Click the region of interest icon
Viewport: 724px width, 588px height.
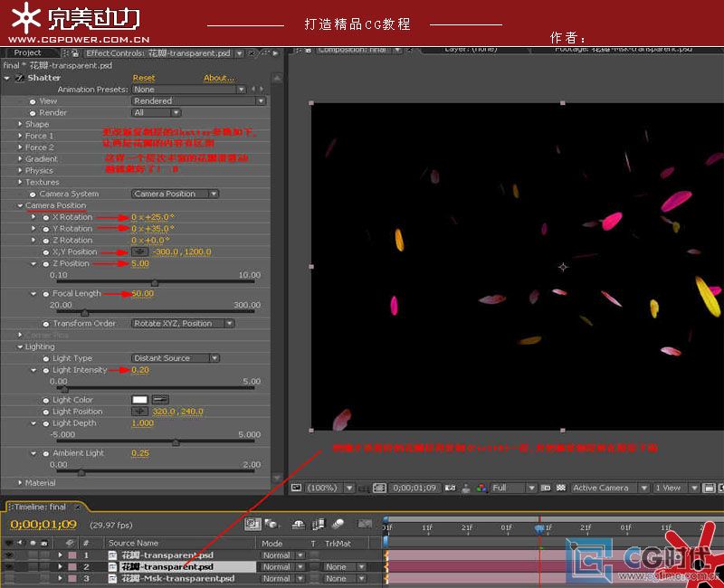(546, 488)
